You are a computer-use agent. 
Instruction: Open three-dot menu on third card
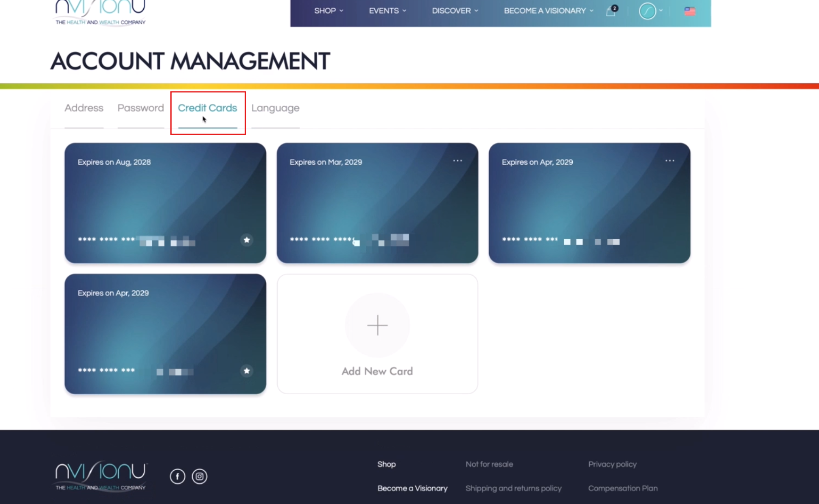tap(669, 161)
